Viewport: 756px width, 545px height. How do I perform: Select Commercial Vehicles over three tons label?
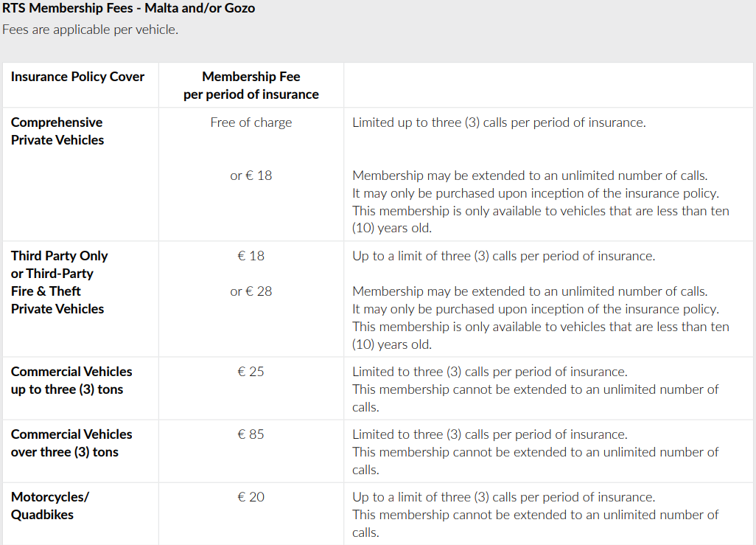[71, 443]
